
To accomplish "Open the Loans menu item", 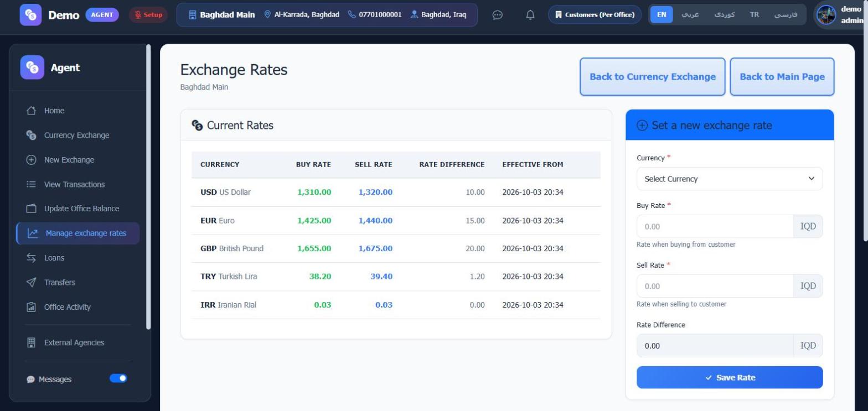I will (x=77, y=258).
